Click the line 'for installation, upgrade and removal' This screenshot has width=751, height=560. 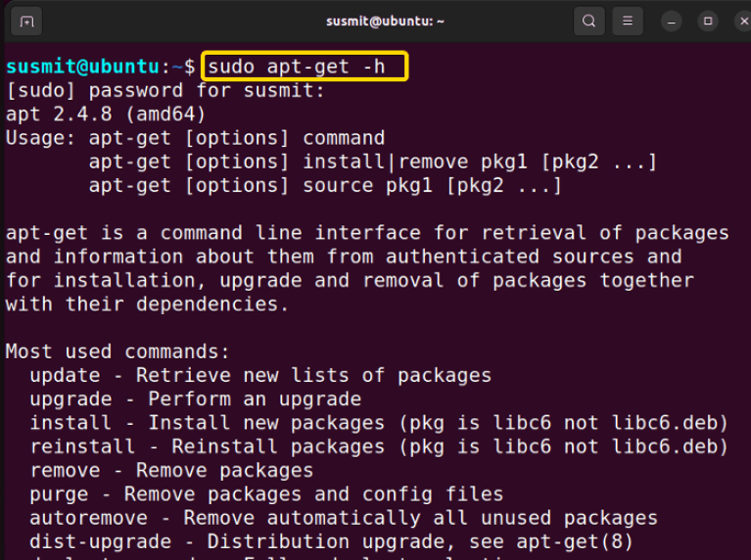350,281
